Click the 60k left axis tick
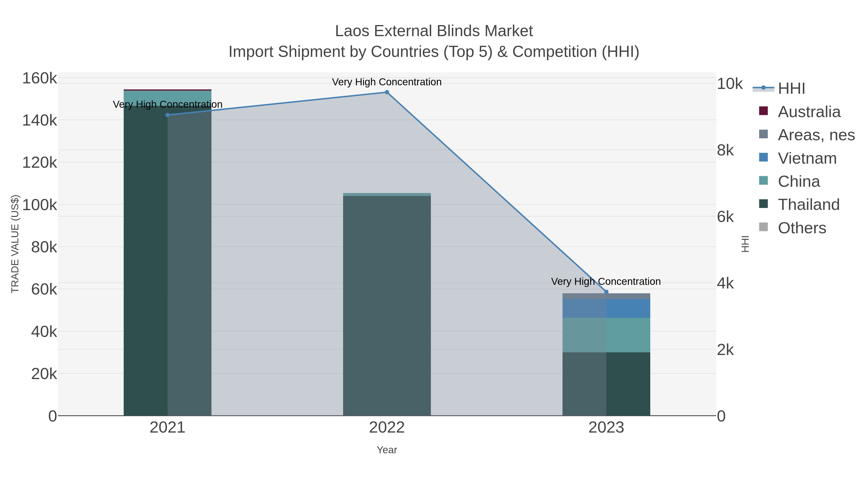 point(44,289)
